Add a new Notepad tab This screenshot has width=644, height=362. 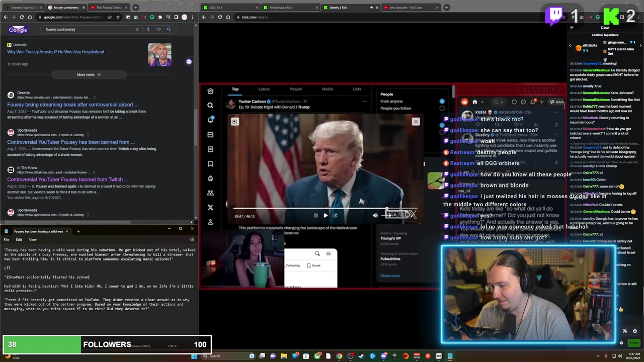pos(78,231)
